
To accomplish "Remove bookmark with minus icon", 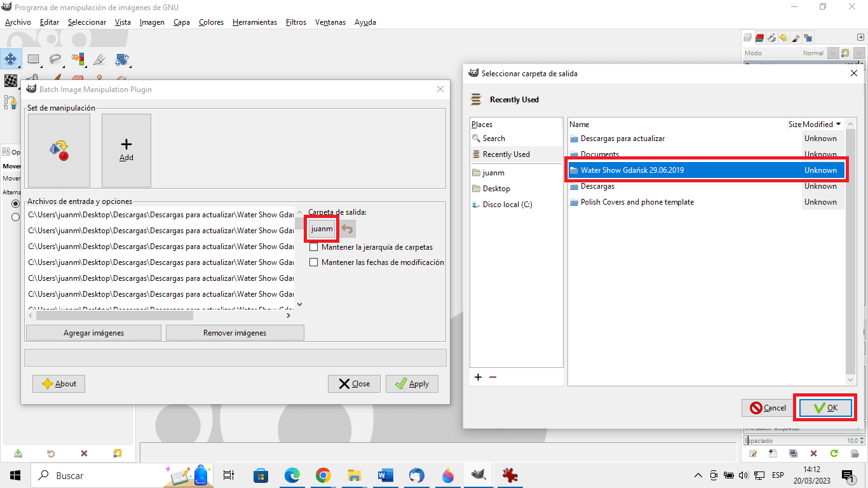I will tap(493, 377).
